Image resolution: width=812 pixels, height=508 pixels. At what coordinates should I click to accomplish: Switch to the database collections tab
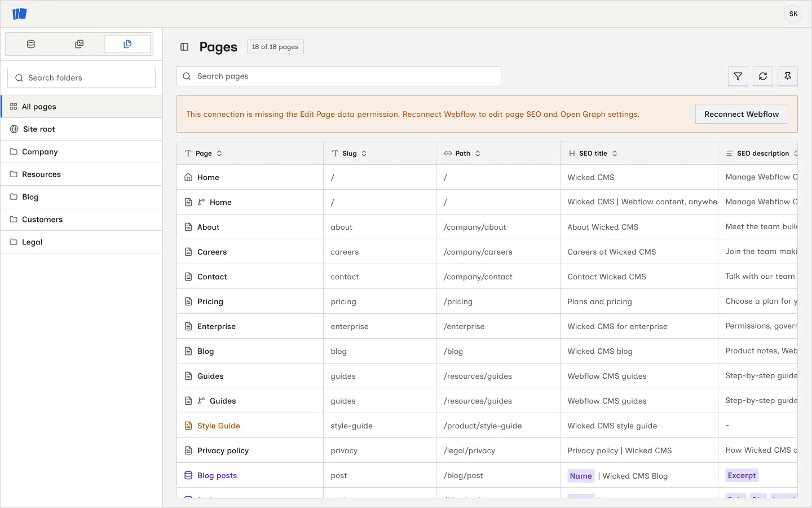click(x=31, y=44)
